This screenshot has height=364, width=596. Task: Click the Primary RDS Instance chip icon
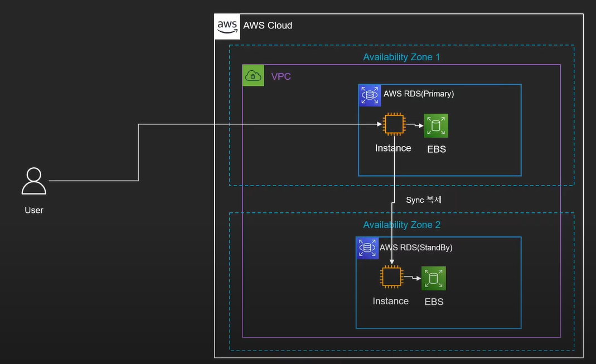(x=394, y=124)
